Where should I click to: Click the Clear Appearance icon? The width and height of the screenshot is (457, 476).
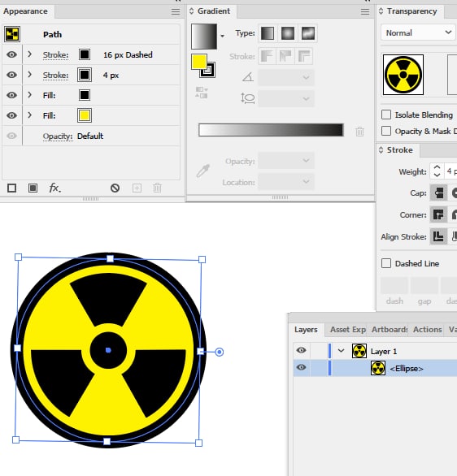(115, 188)
